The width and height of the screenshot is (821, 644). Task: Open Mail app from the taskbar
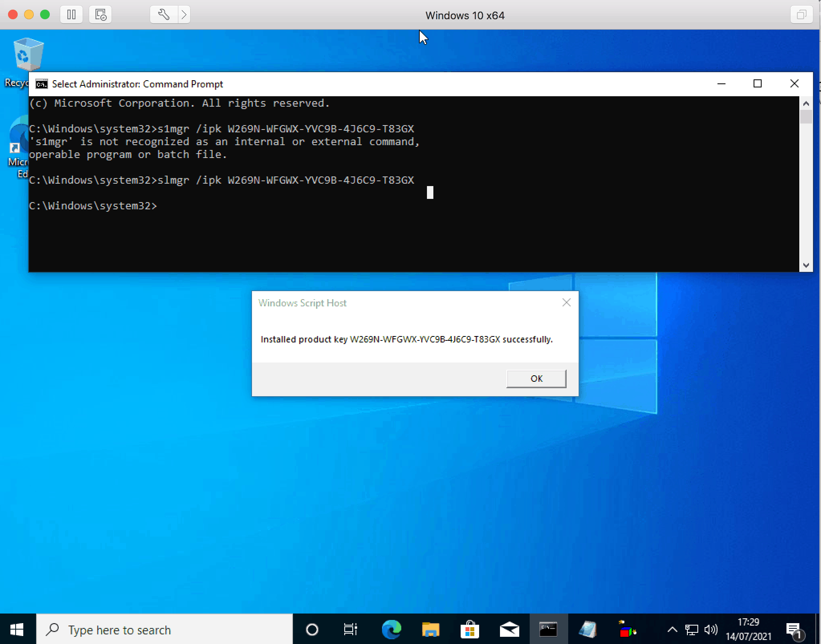[x=509, y=630]
